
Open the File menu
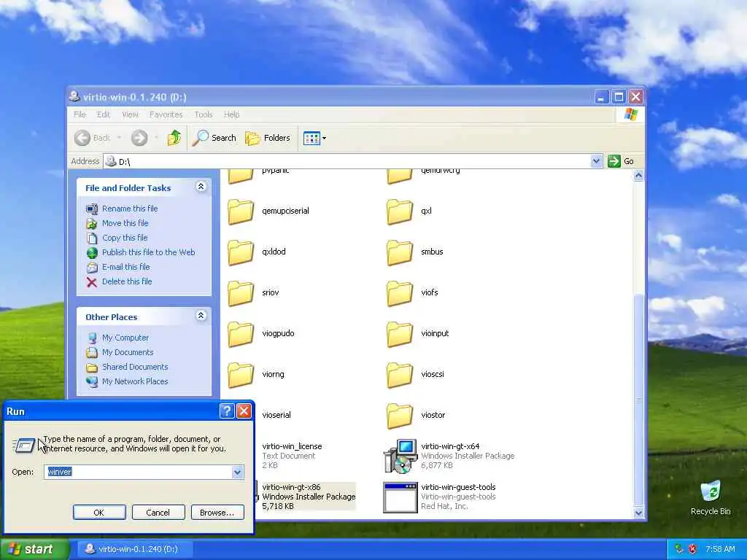80,114
